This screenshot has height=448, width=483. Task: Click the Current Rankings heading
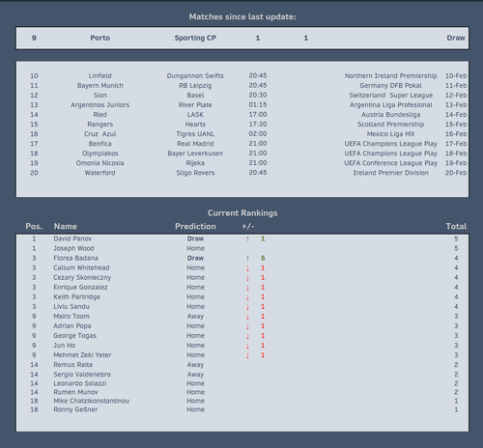(242, 213)
